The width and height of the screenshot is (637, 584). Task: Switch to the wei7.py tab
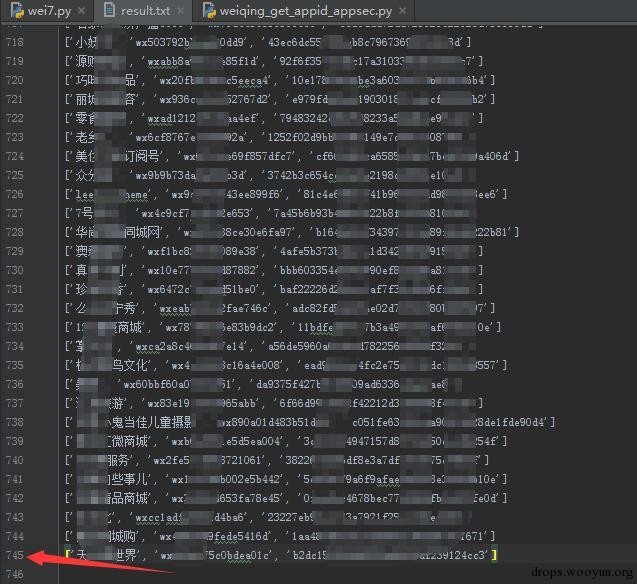coord(48,11)
